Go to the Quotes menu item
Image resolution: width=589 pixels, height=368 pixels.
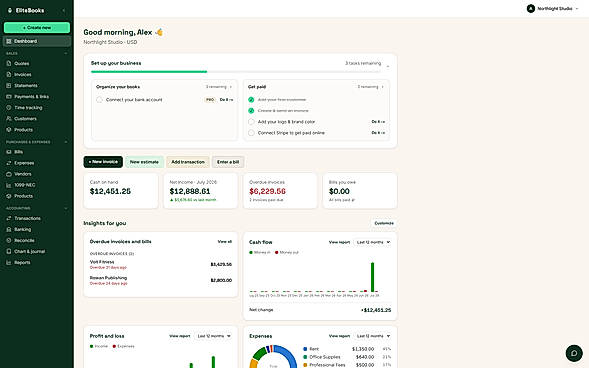click(x=36, y=63)
